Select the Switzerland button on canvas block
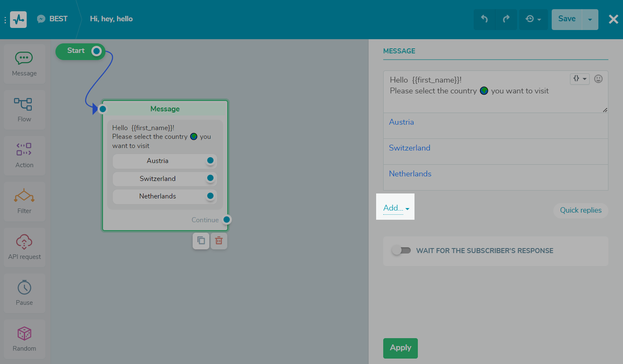The height and width of the screenshot is (364, 623). [x=165, y=178]
